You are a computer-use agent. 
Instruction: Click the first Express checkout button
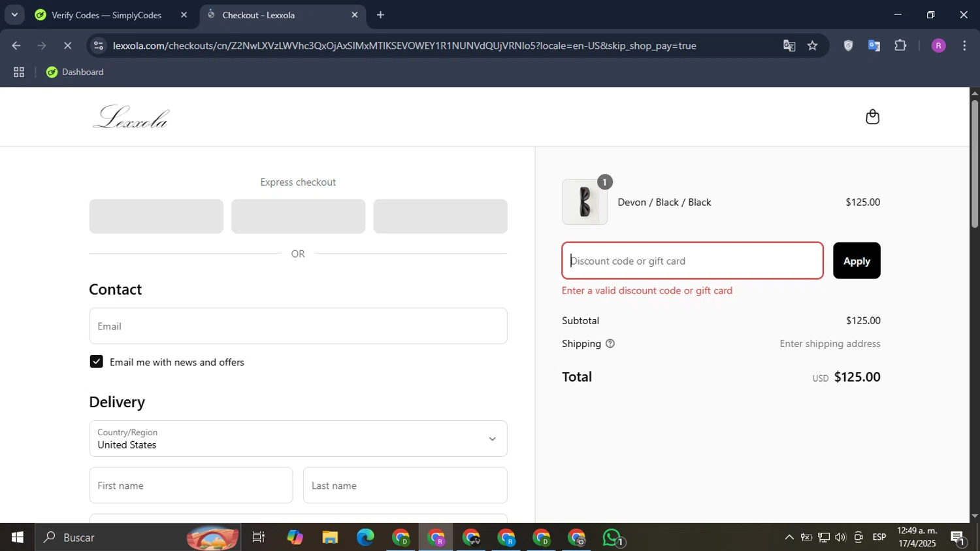[156, 216]
